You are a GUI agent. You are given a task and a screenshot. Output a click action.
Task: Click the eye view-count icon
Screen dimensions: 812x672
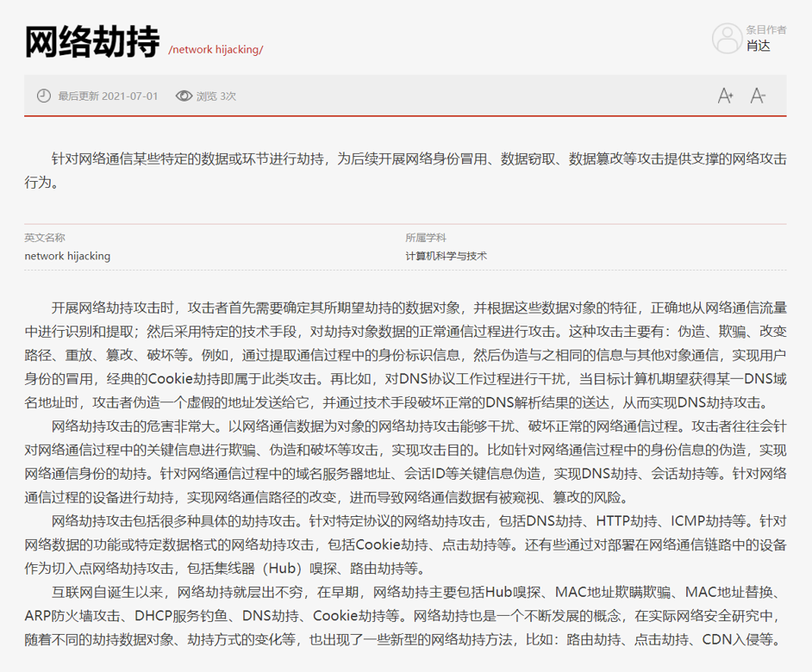(184, 96)
